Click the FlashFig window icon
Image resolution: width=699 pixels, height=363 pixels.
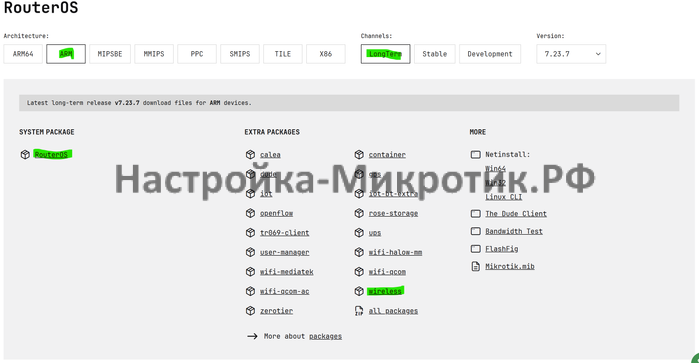[x=476, y=248]
